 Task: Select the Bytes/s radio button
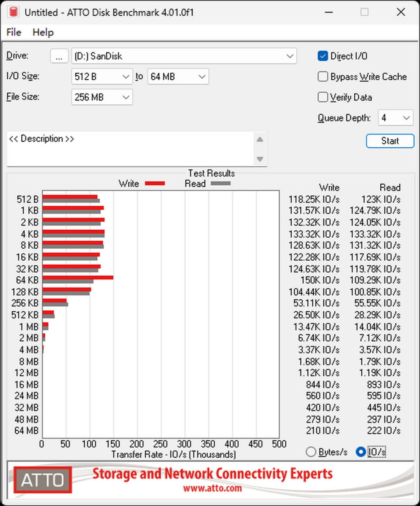click(x=311, y=452)
